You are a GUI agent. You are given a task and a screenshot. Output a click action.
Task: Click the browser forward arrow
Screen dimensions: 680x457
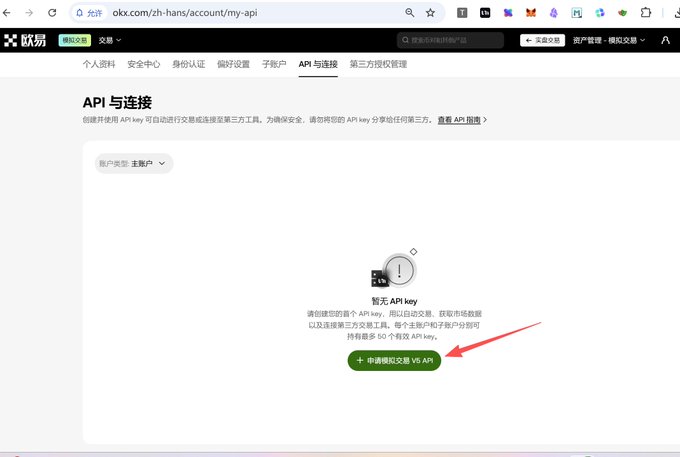pos(29,13)
